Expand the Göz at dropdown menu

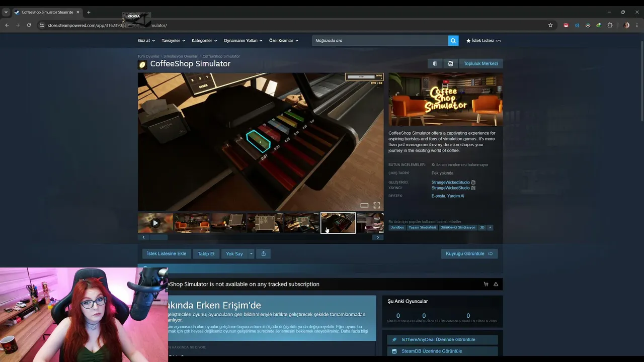tap(146, 41)
